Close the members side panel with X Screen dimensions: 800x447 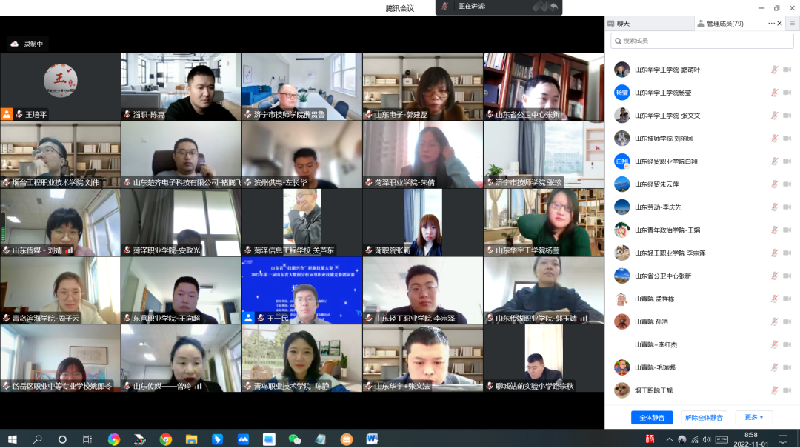point(780,22)
